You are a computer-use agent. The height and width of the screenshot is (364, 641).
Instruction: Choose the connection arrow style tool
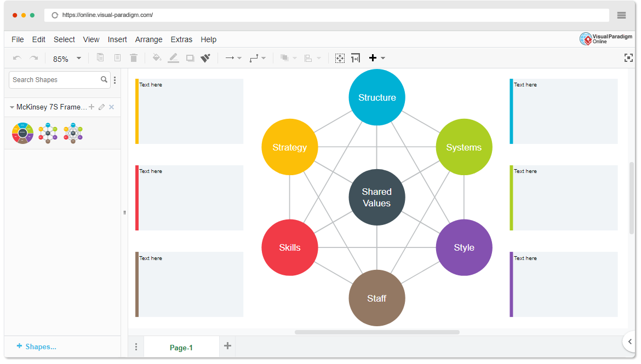[x=230, y=58]
